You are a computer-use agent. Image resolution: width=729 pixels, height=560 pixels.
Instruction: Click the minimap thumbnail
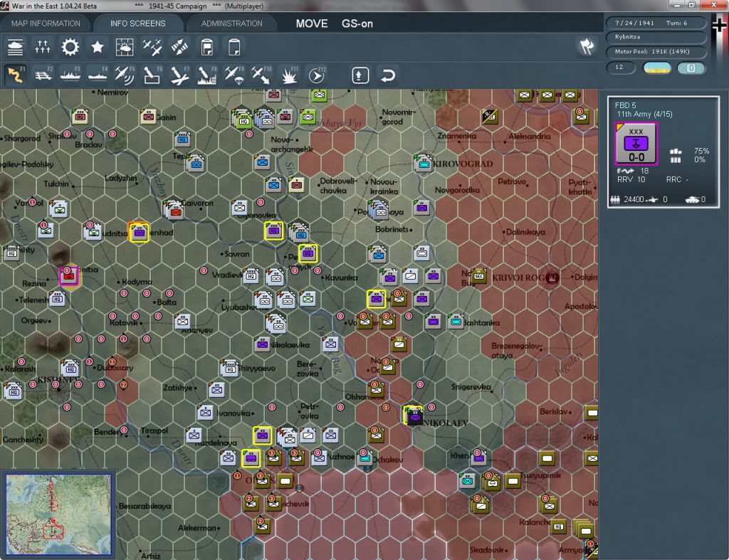point(58,514)
